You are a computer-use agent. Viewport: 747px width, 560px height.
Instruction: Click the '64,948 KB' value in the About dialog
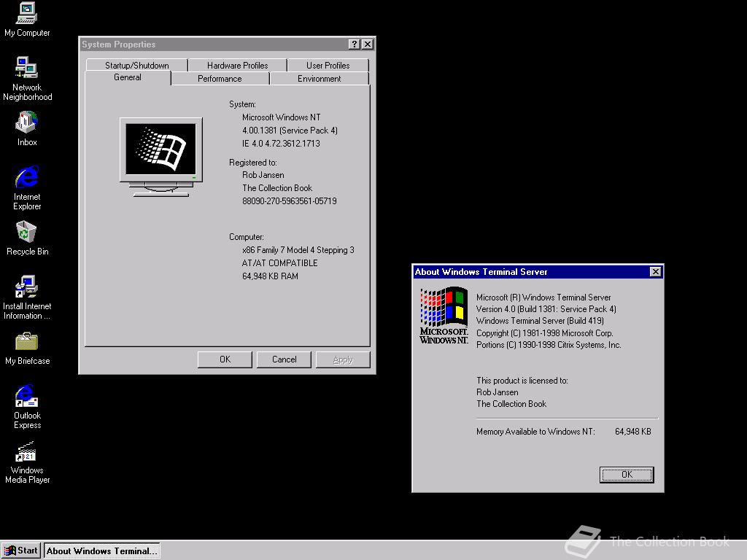click(x=632, y=432)
